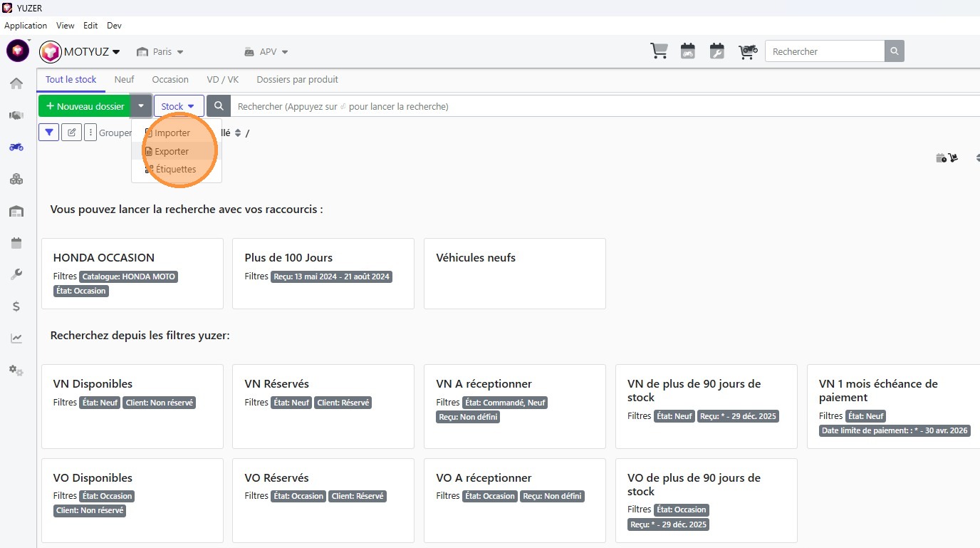Open the Edit menu in menu bar
This screenshot has height=548, width=980.
point(90,26)
